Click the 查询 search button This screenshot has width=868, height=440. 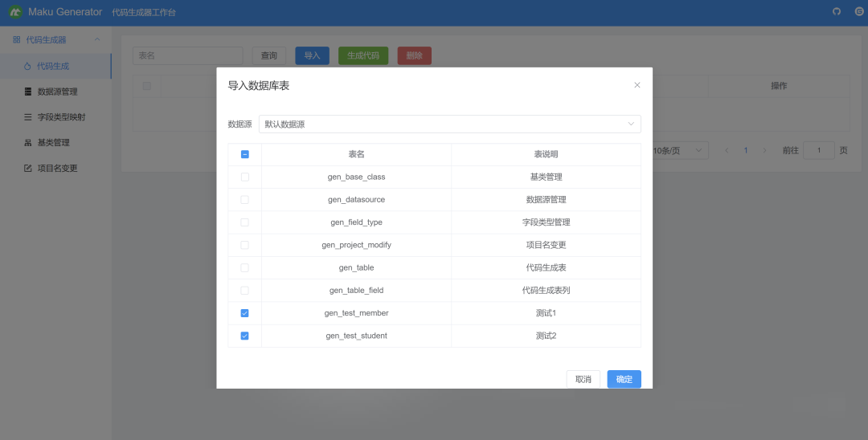[x=269, y=56]
